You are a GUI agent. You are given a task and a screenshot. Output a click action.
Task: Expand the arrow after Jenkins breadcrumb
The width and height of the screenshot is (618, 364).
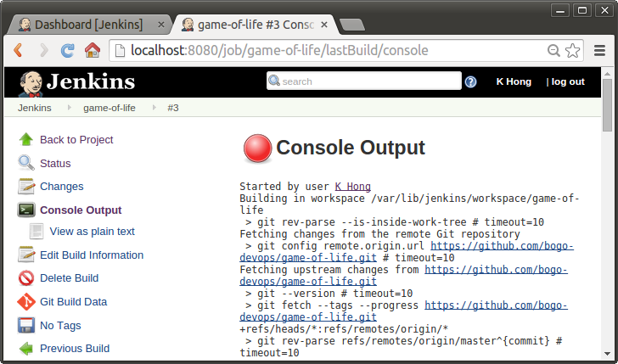[70, 108]
